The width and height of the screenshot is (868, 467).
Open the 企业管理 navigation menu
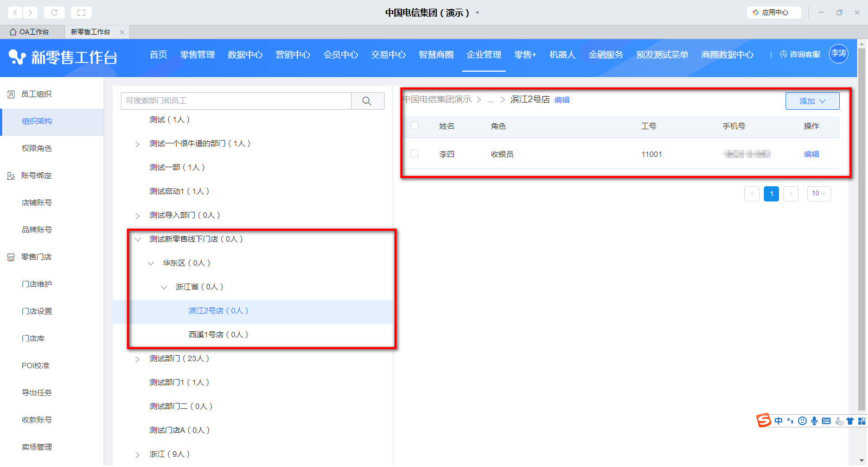pos(484,55)
